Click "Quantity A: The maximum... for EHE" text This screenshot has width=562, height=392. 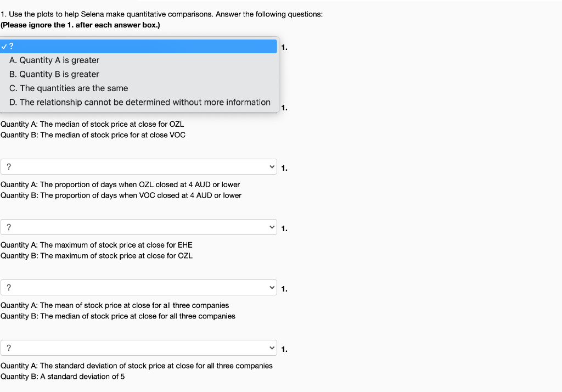[97, 245]
